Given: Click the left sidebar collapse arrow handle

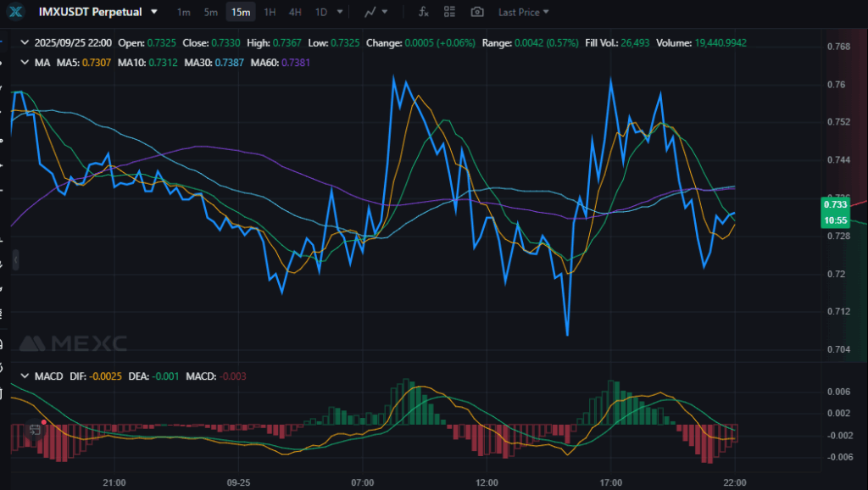Looking at the screenshot, I should click(x=15, y=259).
